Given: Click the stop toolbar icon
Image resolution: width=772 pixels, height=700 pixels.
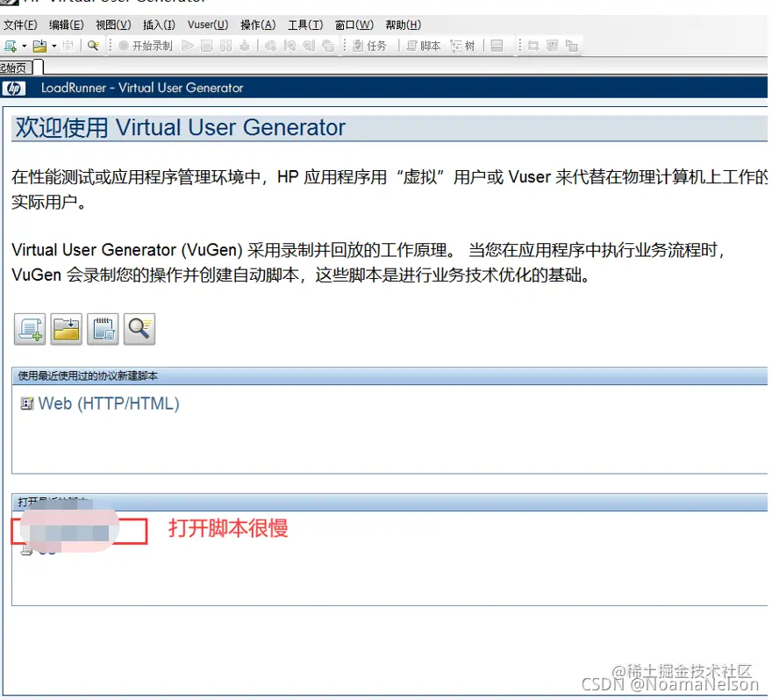Looking at the screenshot, I should click(x=207, y=46).
